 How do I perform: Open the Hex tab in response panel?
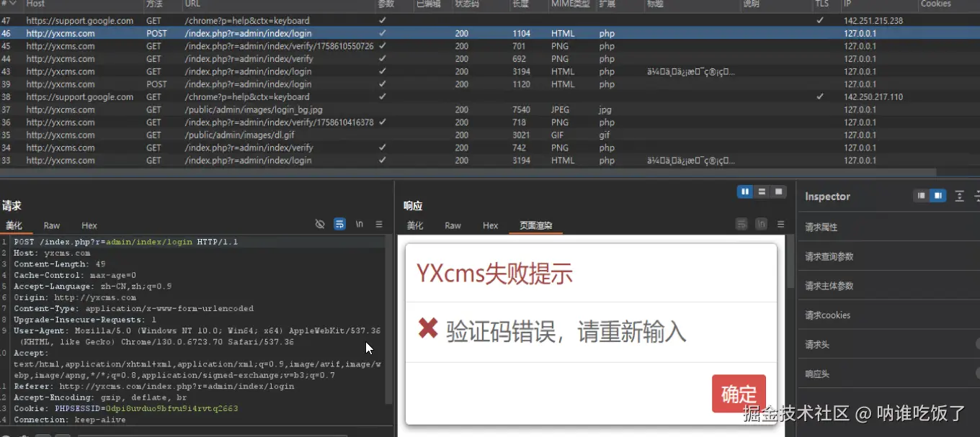point(491,225)
